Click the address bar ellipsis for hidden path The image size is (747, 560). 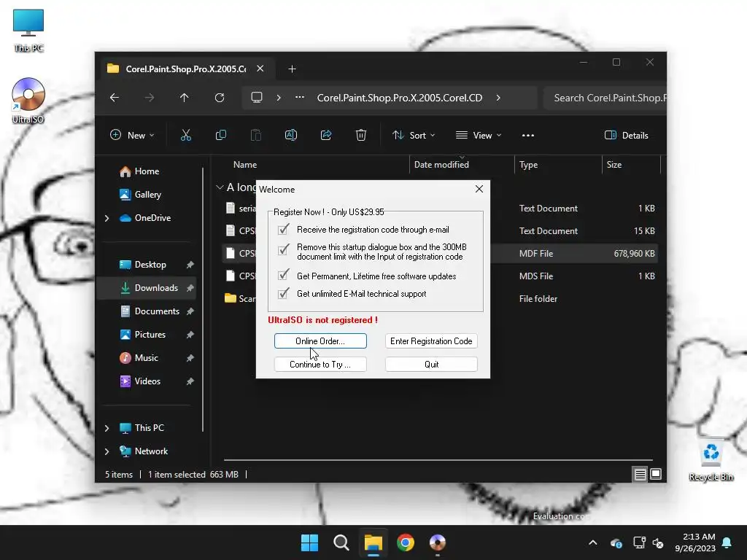(300, 98)
